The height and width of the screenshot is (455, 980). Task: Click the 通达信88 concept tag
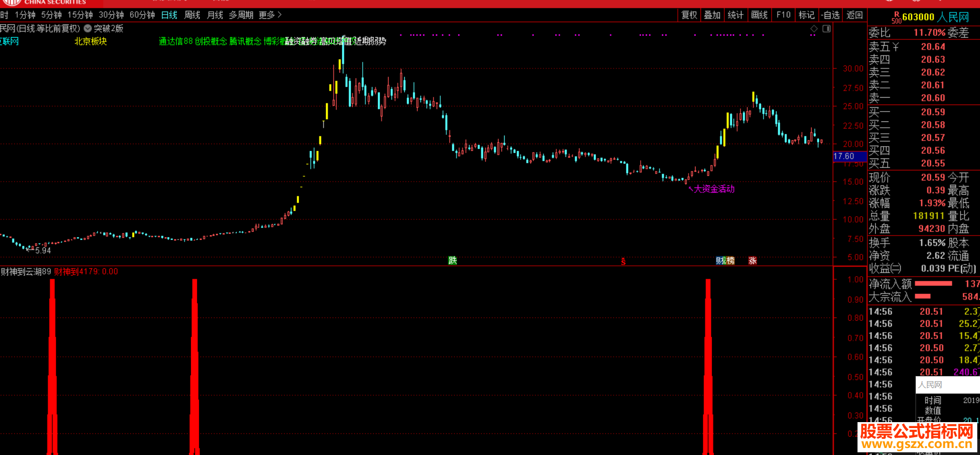point(176,42)
